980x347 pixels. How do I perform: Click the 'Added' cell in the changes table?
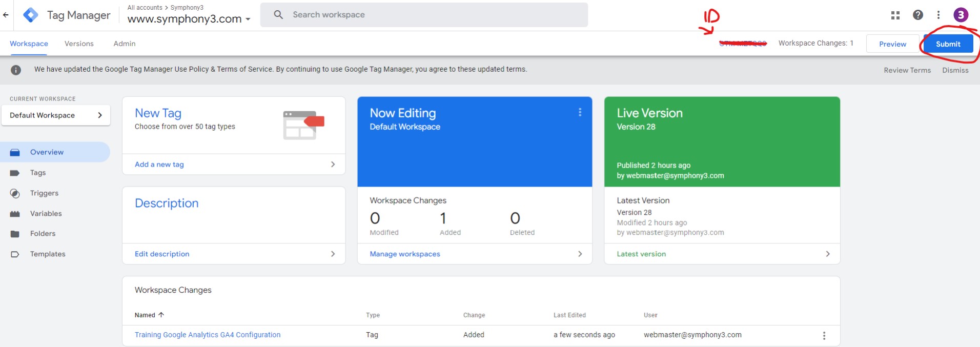tap(474, 335)
